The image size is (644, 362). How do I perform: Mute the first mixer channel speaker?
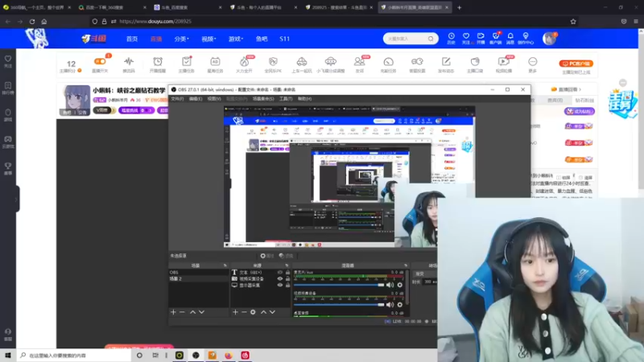[x=390, y=285]
